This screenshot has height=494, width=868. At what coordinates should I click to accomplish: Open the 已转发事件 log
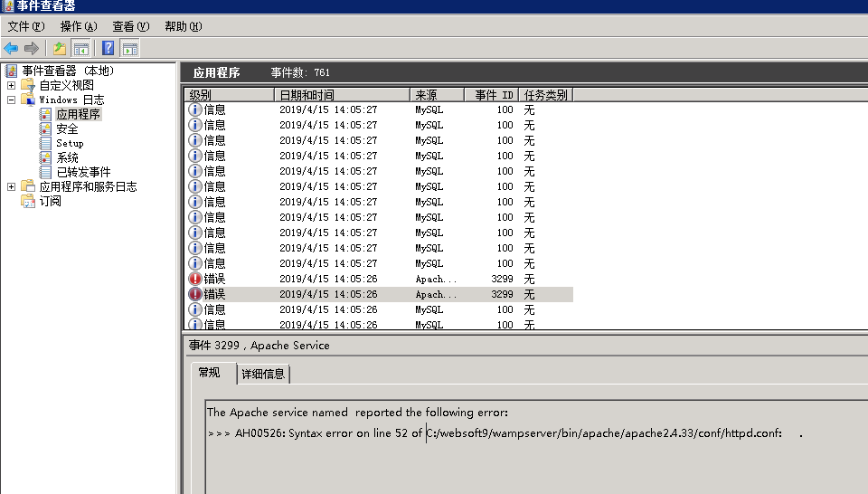point(83,172)
